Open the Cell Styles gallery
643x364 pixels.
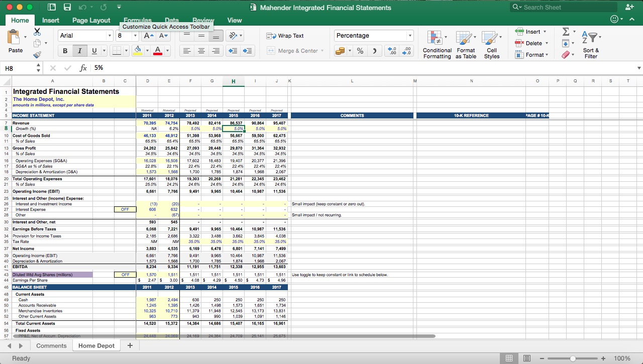tap(492, 44)
